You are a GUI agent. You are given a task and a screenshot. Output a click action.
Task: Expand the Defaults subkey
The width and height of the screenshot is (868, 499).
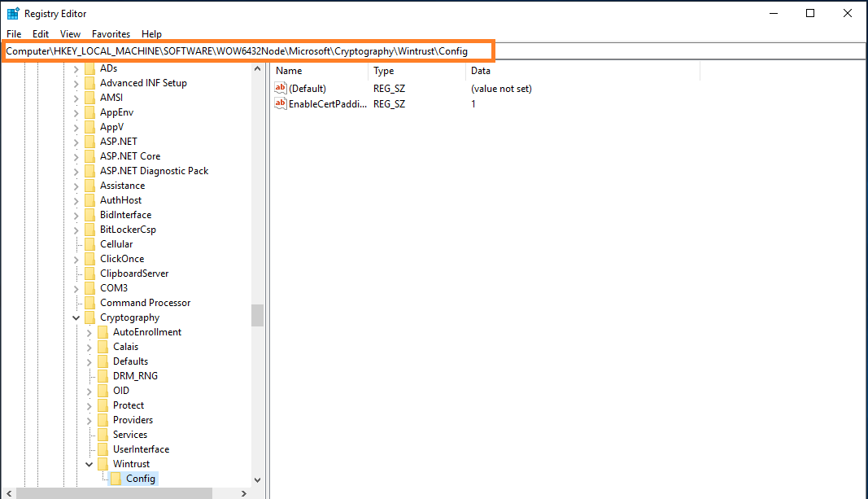tap(89, 362)
